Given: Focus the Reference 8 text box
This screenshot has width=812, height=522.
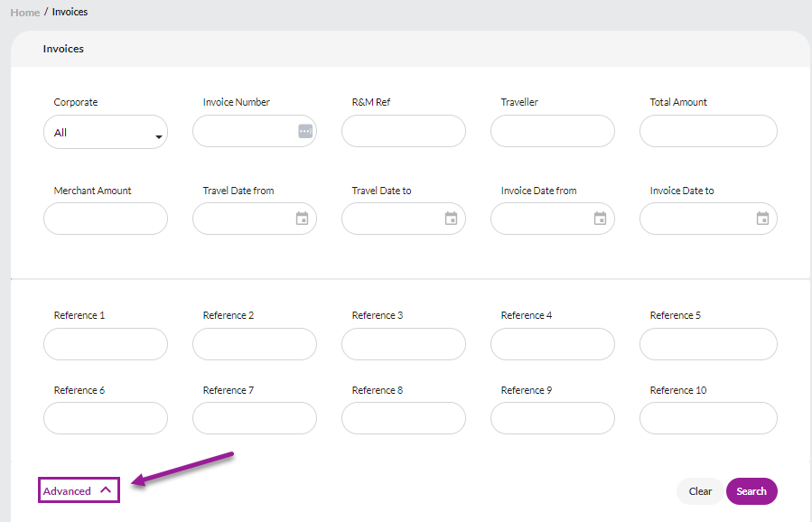Looking at the screenshot, I should [x=404, y=418].
